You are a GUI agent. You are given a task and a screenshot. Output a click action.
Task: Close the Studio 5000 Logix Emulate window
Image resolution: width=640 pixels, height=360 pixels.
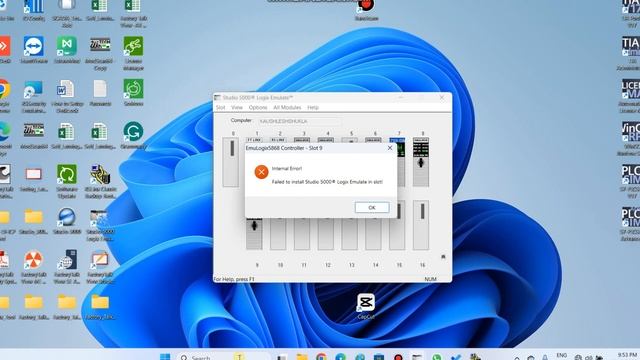point(442,97)
